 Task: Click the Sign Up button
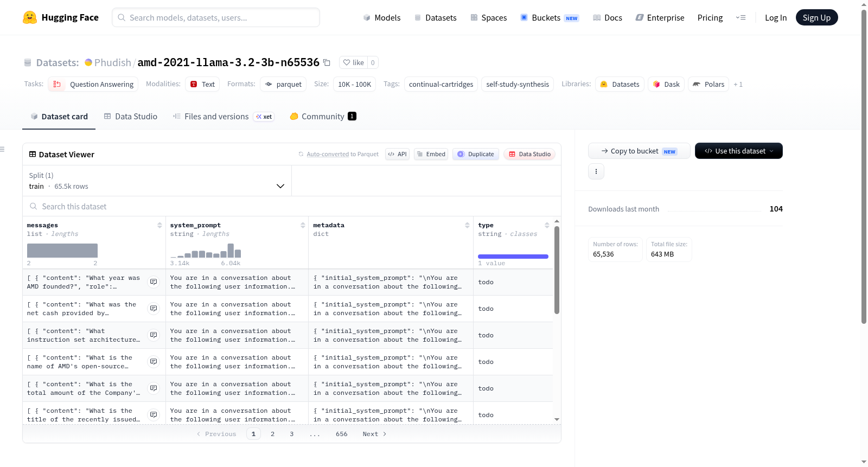click(816, 17)
